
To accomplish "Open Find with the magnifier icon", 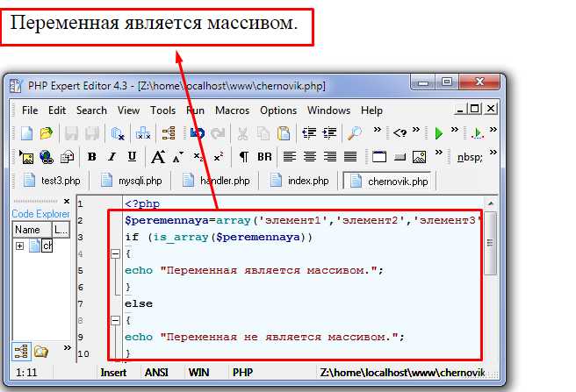I will coord(355,133).
